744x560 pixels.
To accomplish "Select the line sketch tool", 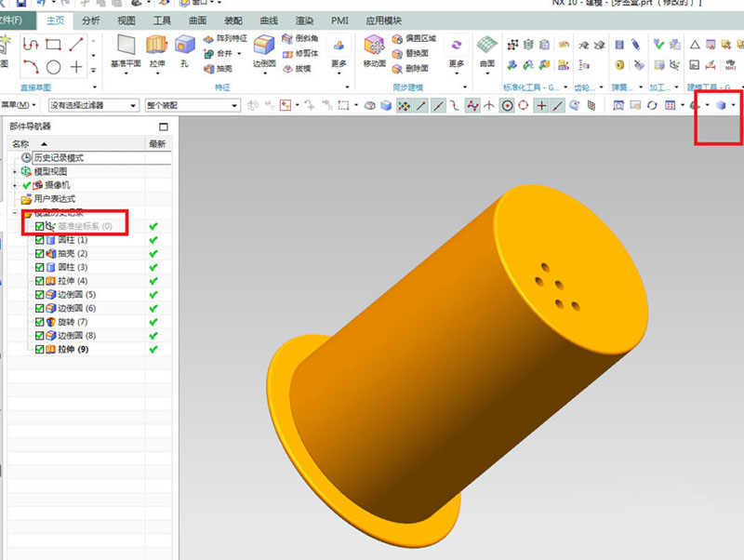I will click(76, 45).
